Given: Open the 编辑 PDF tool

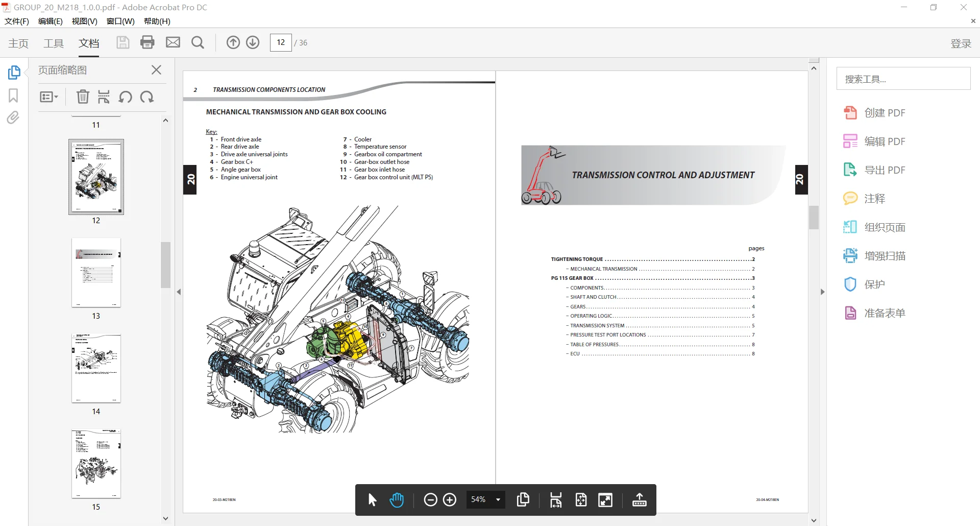Looking at the screenshot, I should click(x=875, y=141).
